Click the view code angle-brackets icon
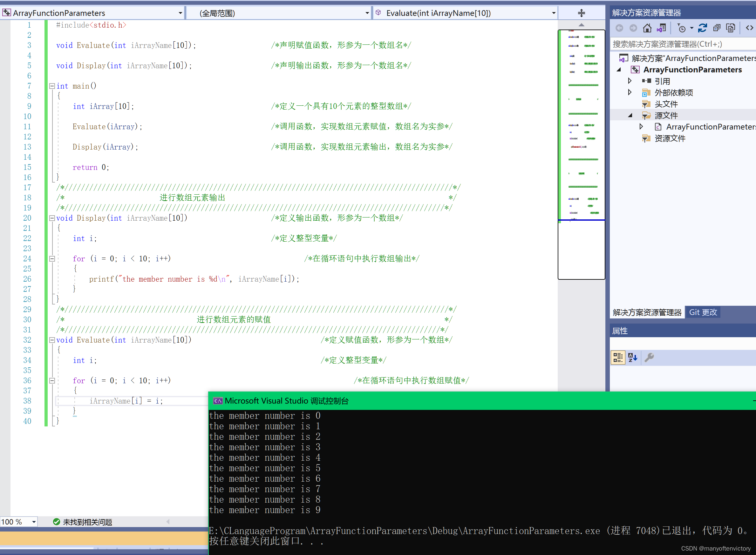756x555 pixels. (x=750, y=28)
